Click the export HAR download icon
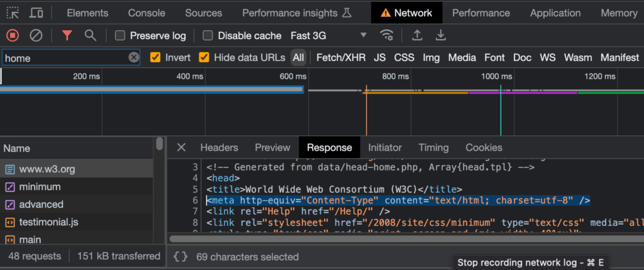 tap(441, 35)
